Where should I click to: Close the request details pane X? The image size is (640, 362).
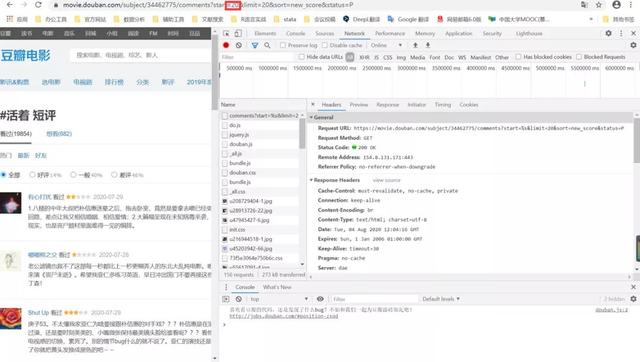tap(313, 104)
